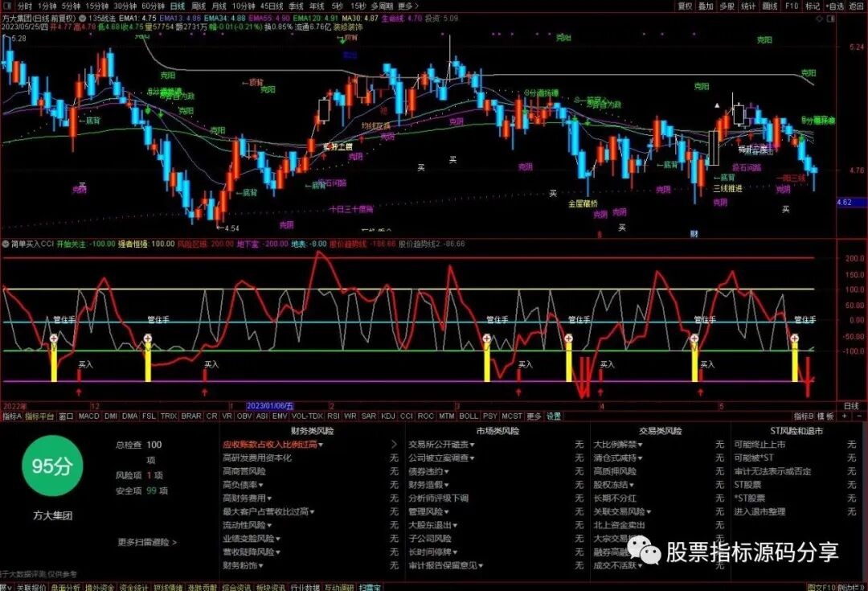Select 日线 daily period

click(178, 6)
